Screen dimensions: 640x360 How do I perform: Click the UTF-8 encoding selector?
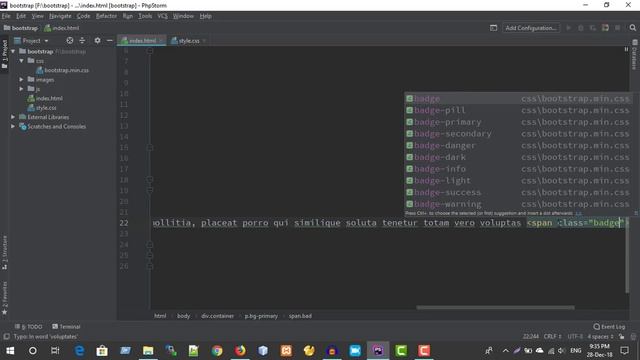tap(575, 337)
